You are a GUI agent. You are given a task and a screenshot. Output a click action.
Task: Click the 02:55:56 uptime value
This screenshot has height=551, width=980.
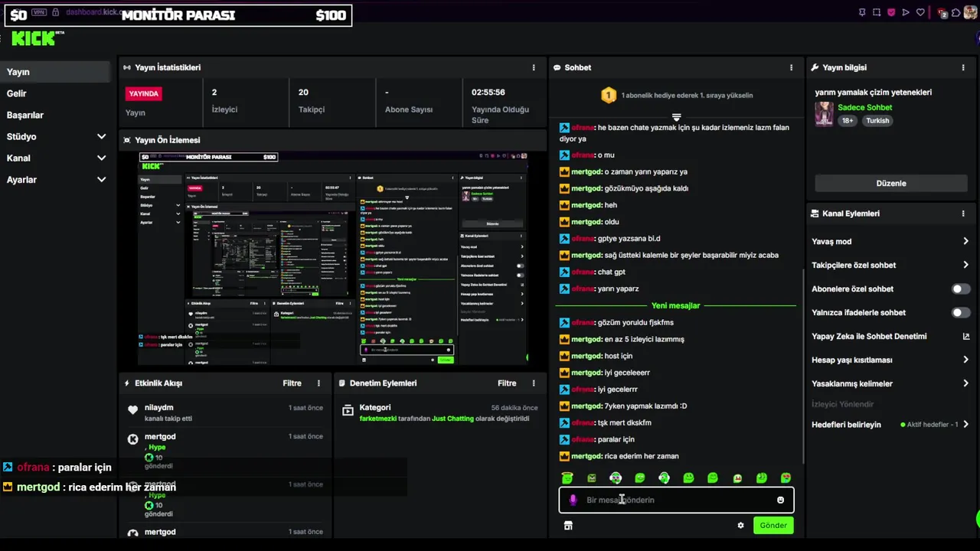pyautogui.click(x=488, y=92)
